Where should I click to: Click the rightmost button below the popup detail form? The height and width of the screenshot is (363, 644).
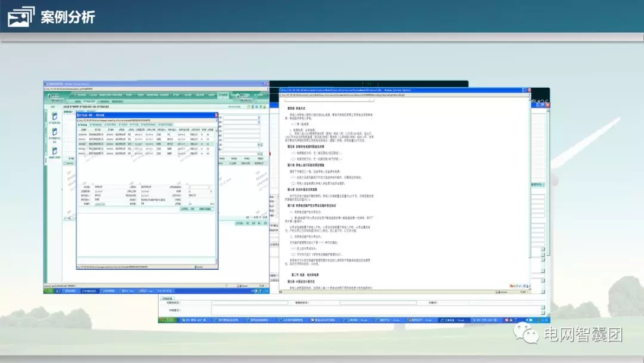(205, 209)
